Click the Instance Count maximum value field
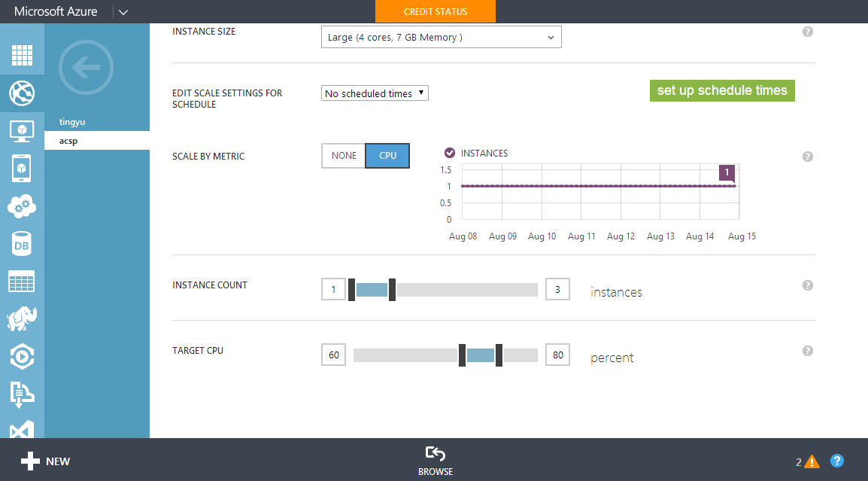Image resolution: width=868 pixels, height=481 pixels. pos(557,289)
